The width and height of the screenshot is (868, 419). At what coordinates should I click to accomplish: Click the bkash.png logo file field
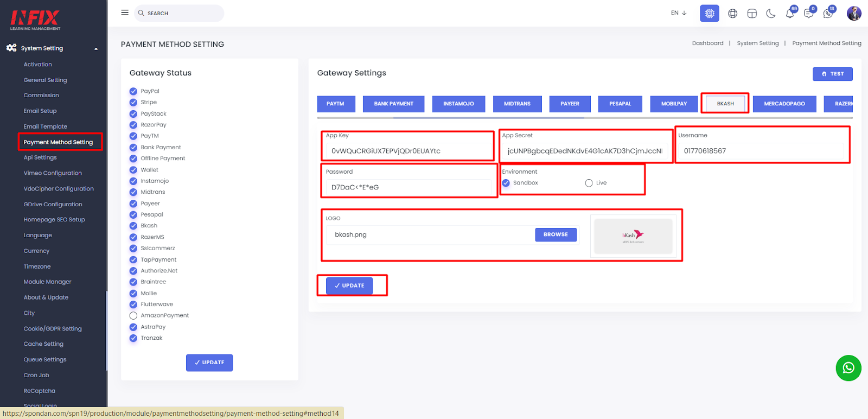pyautogui.click(x=431, y=234)
